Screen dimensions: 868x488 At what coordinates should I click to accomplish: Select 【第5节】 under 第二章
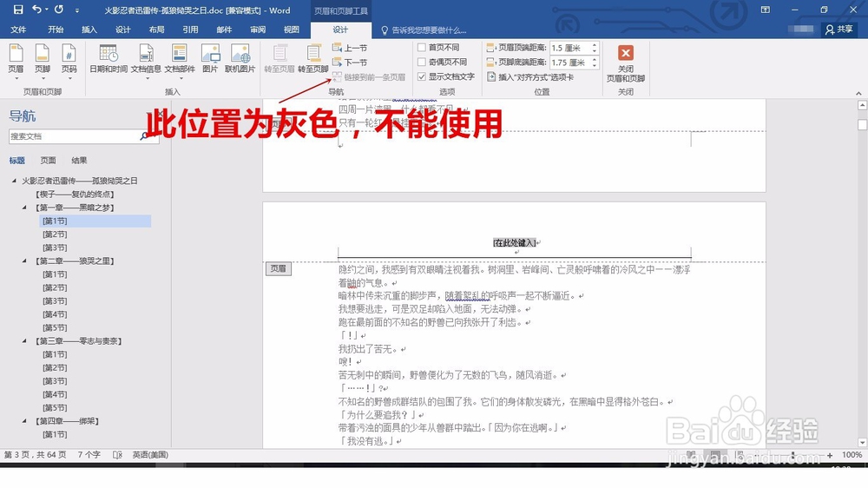55,327
